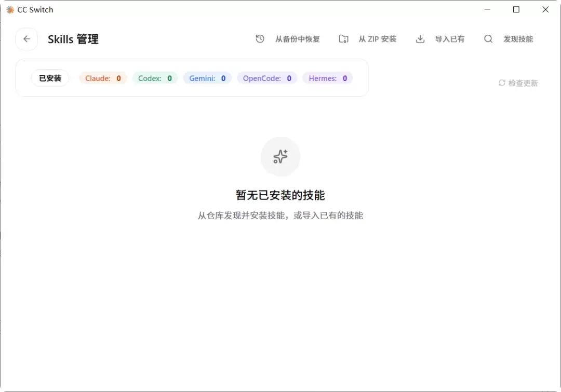Select the 已安装 tab
Viewport: 561px width, 392px height.
[50, 78]
